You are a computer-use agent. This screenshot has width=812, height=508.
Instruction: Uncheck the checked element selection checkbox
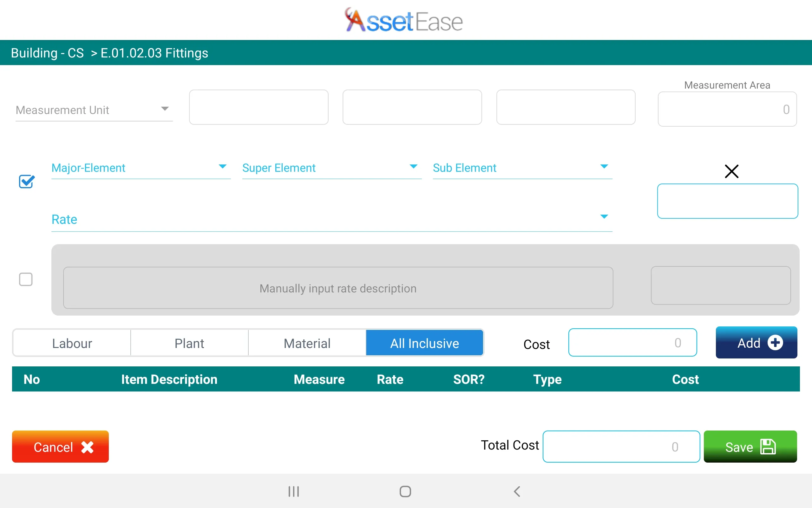click(x=27, y=181)
